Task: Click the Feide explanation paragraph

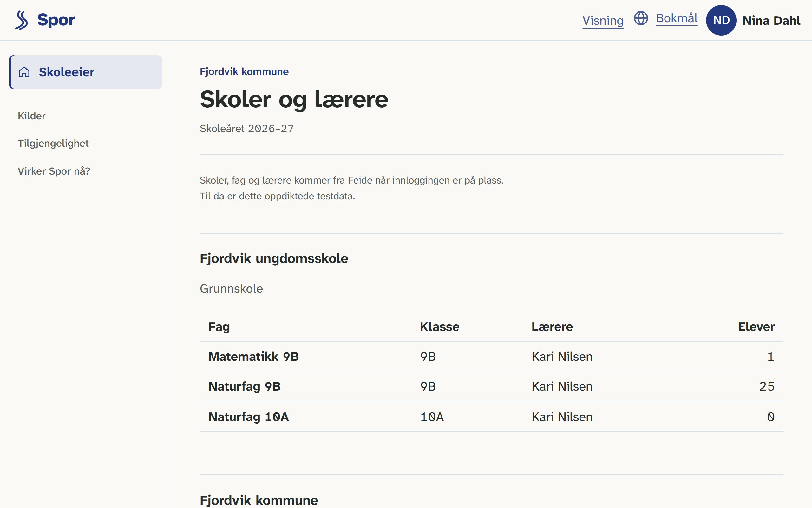Action: tap(352, 188)
